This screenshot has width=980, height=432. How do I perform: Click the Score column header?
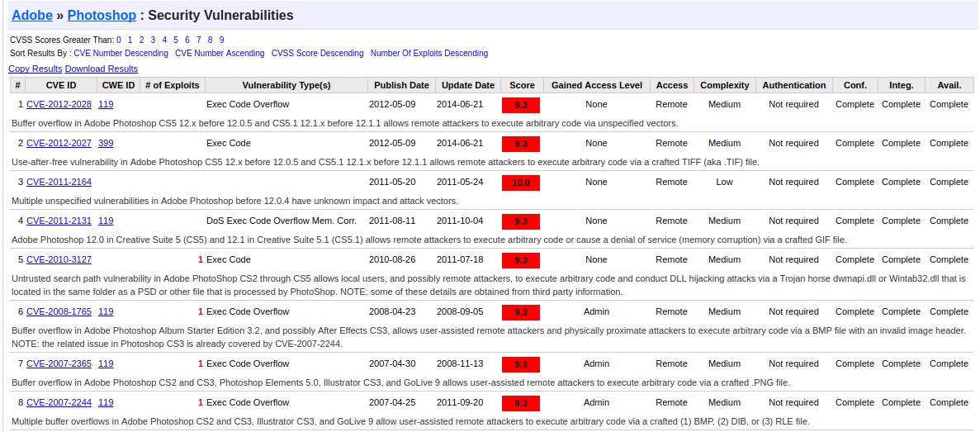pyautogui.click(x=522, y=85)
